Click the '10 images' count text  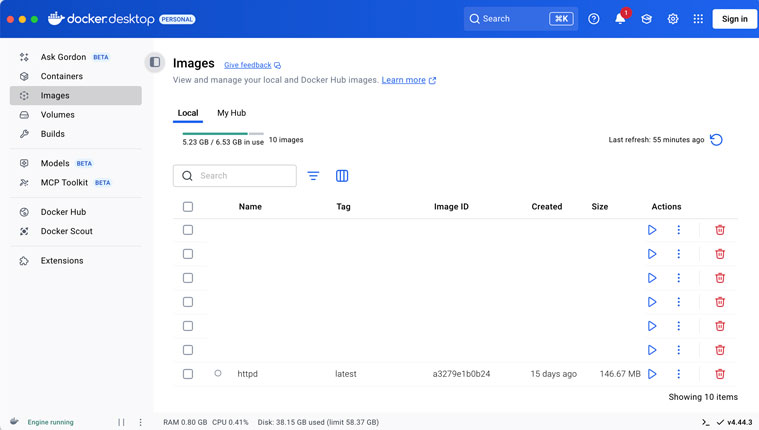(286, 140)
